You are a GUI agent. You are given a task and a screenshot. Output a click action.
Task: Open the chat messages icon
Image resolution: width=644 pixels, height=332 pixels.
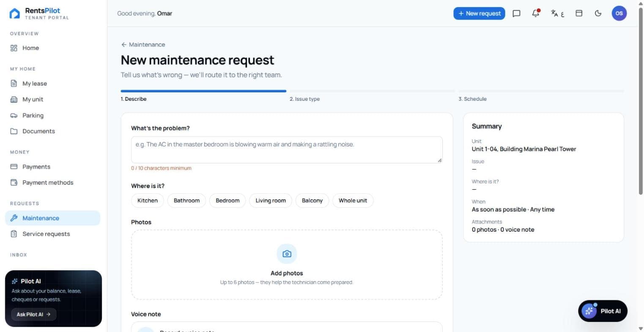[x=516, y=14]
